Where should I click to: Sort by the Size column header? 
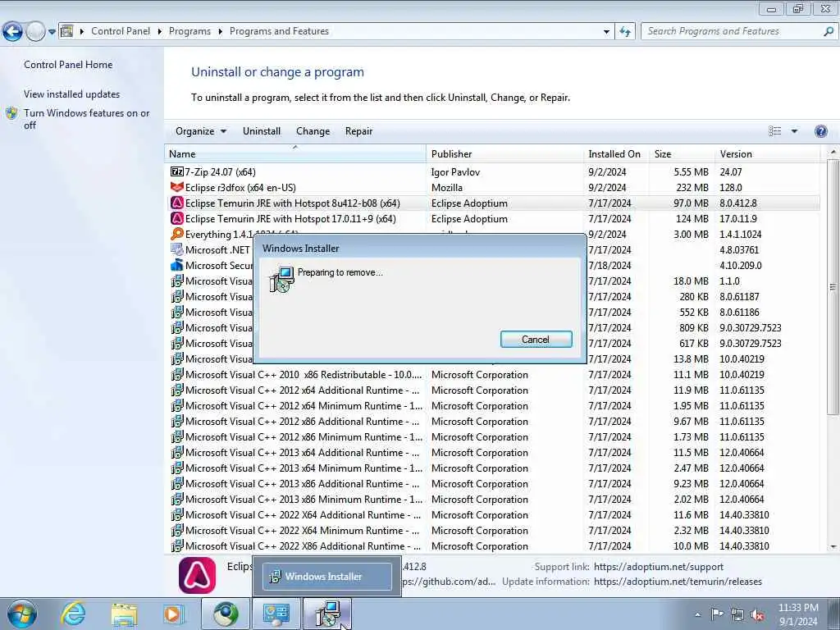coord(682,153)
